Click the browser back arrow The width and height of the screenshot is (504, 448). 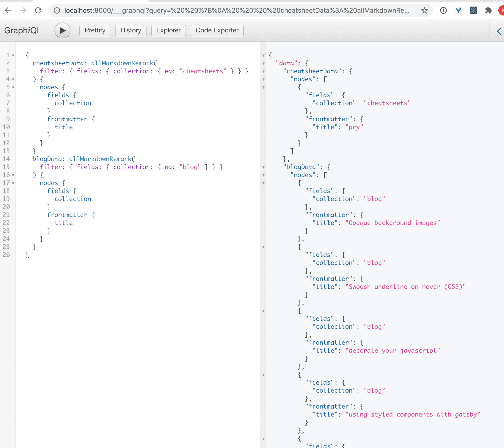(x=8, y=10)
